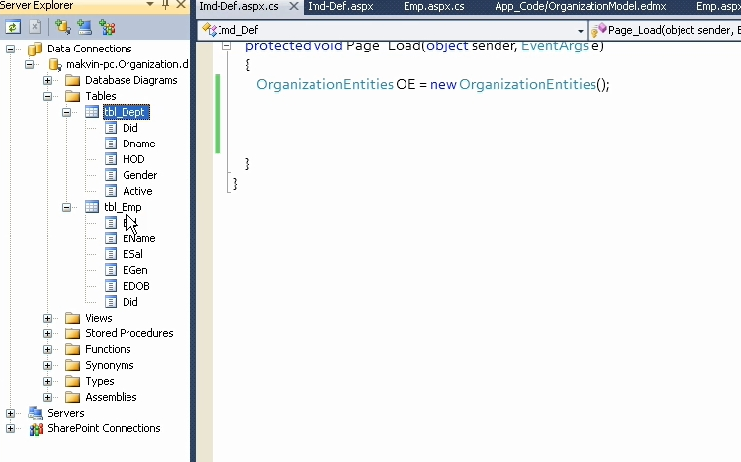
Task: Select the HOD column in tbl_Dept
Action: 133,160
